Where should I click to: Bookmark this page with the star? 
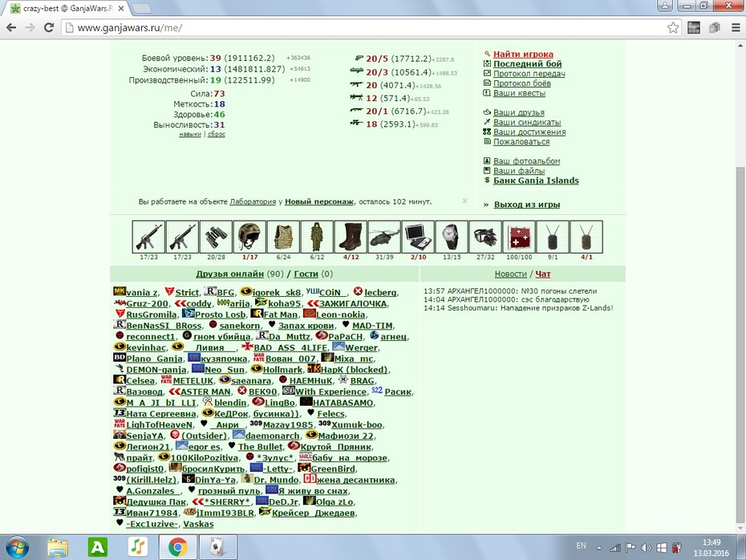[673, 27]
